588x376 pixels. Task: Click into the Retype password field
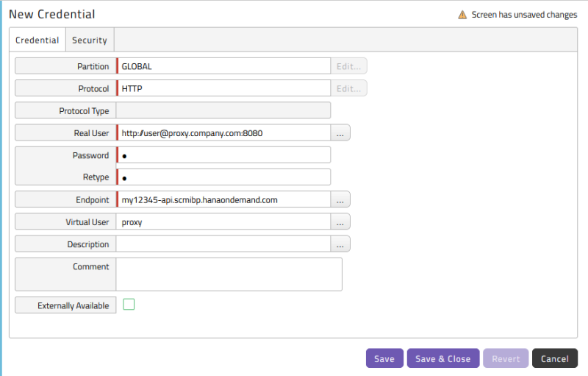pos(223,177)
